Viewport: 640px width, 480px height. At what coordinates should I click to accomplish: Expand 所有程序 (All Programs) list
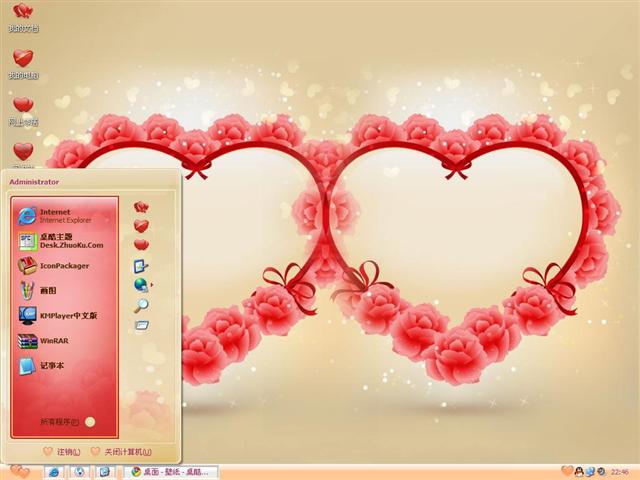(66, 421)
